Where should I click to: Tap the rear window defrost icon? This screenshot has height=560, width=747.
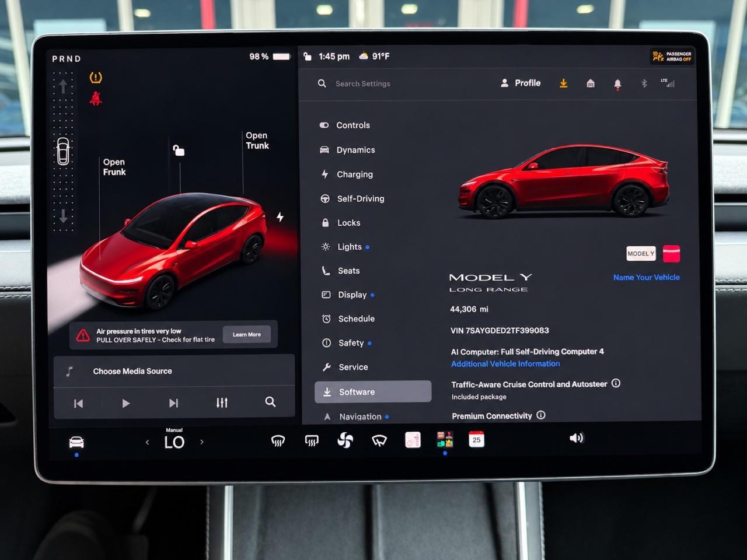coord(312,440)
